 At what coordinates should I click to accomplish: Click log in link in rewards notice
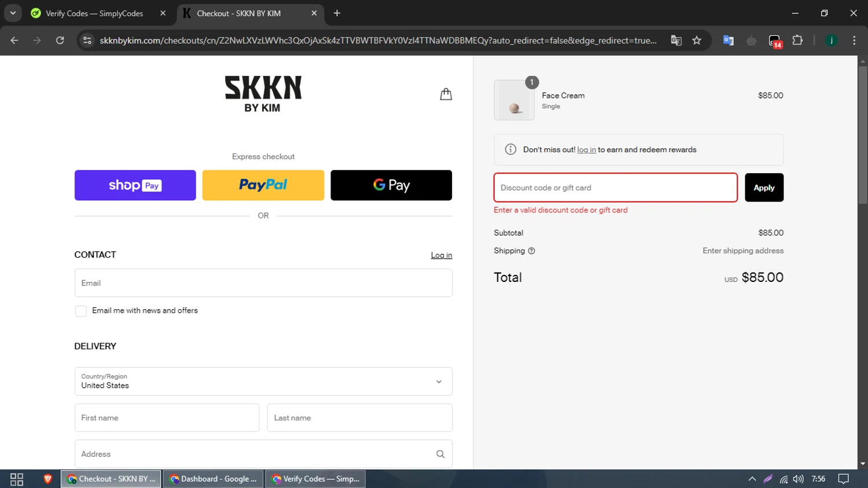(586, 149)
